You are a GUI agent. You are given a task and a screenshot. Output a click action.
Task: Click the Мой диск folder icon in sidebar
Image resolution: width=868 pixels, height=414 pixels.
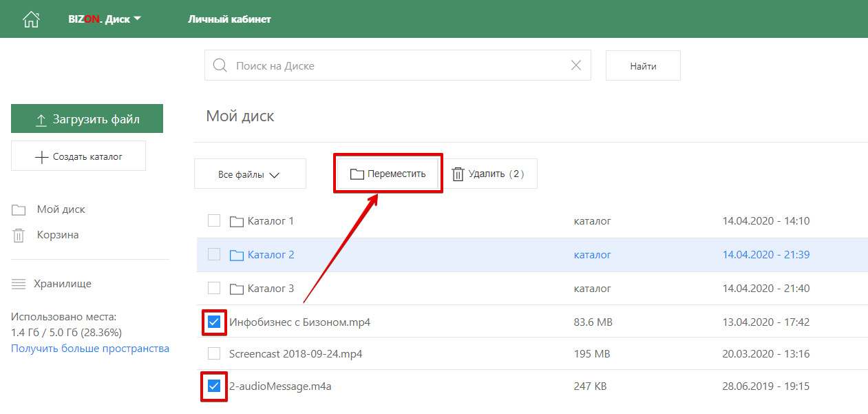pos(19,210)
